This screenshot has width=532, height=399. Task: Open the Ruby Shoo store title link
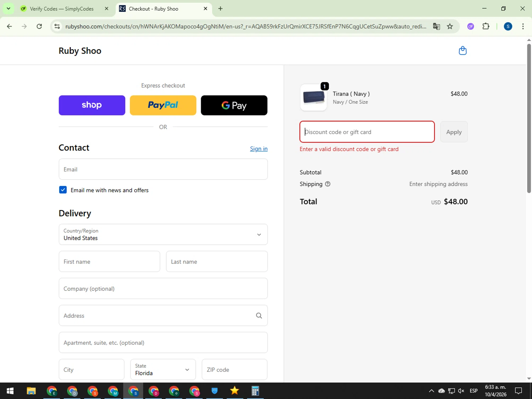80,51
